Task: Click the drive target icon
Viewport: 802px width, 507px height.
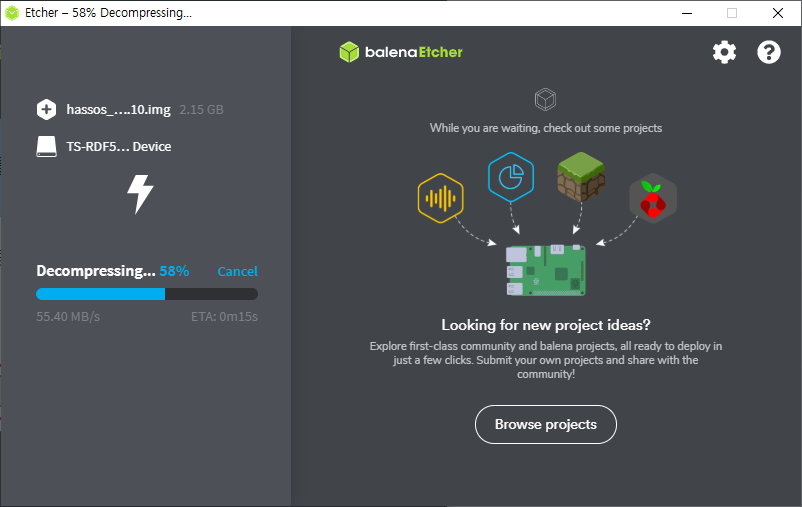Action: pyautogui.click(x=46, y=146)
